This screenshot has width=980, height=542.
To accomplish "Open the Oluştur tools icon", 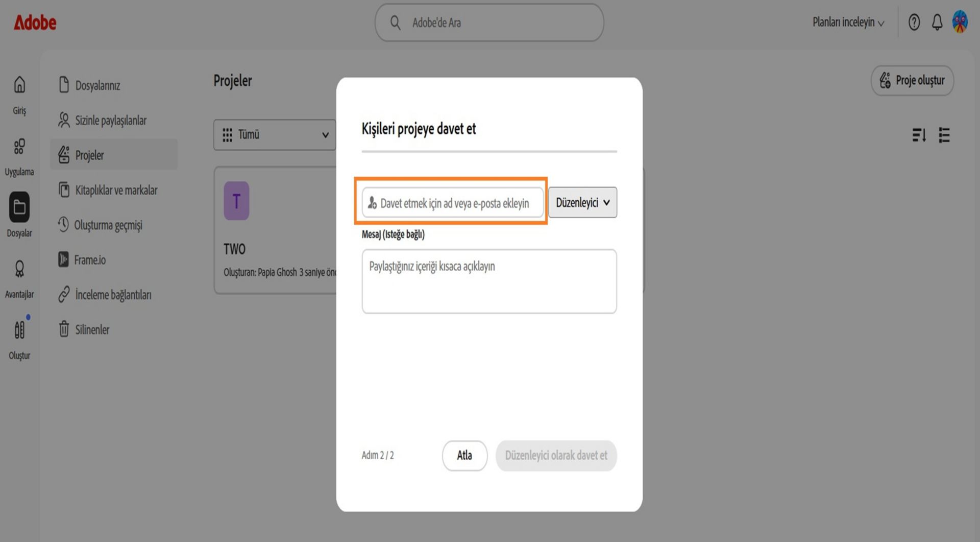I will [x=19, y=331].
